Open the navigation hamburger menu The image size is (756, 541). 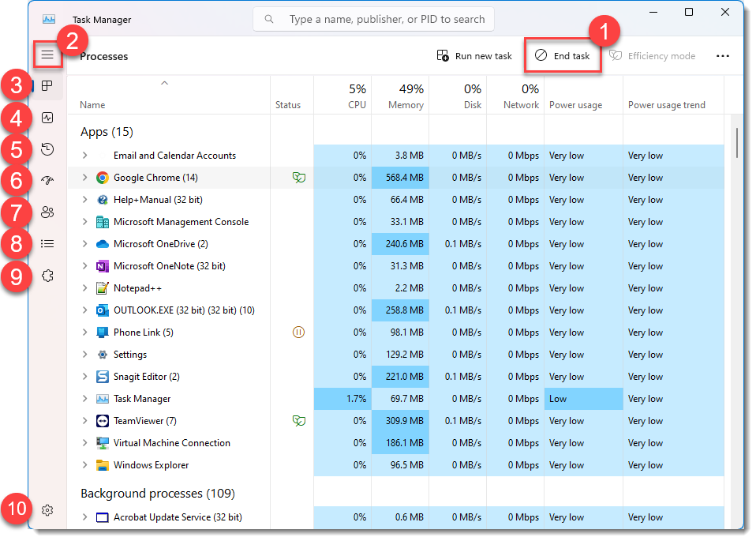pos(47,55)
